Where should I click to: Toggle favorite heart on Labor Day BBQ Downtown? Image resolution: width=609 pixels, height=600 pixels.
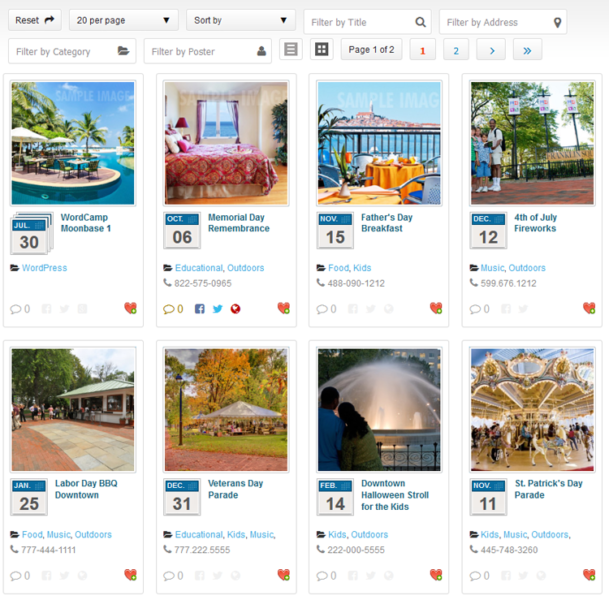130,575
